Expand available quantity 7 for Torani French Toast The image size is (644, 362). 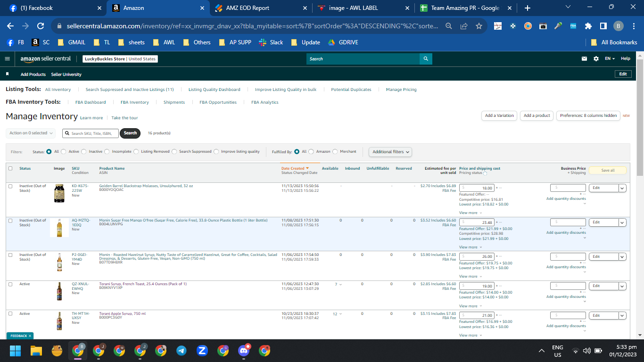(x=339, y=284)
